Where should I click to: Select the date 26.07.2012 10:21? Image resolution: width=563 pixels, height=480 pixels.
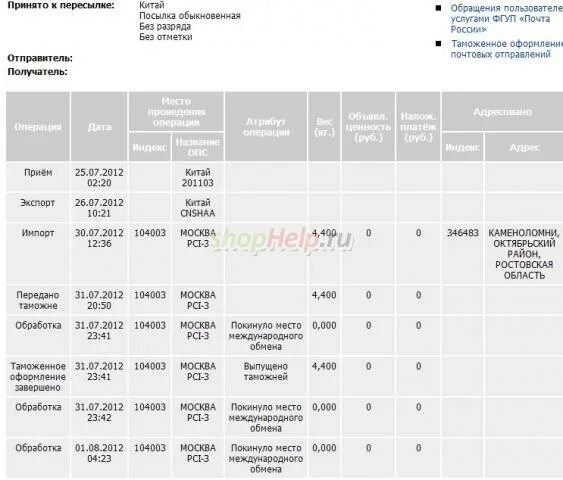[x=99, y=208]
